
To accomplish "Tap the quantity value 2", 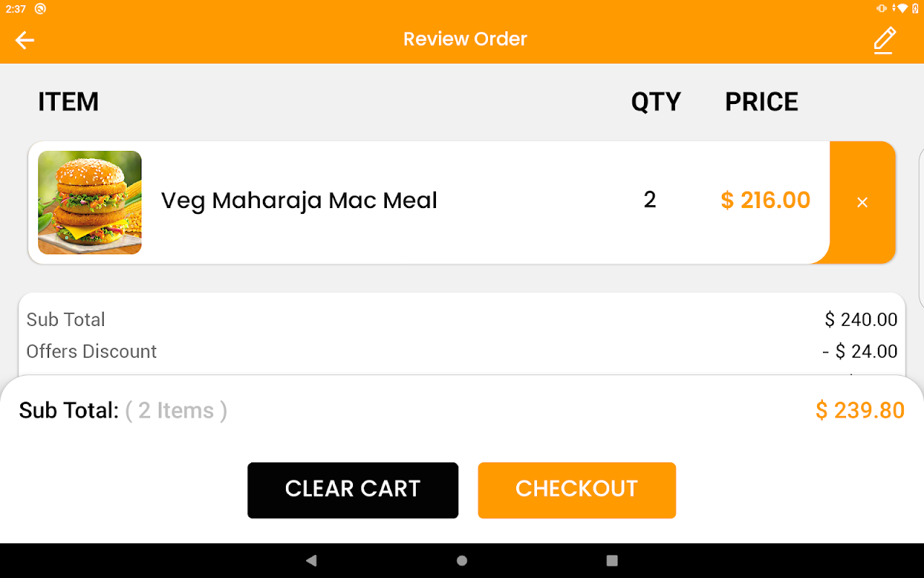I will click(650, 199).
